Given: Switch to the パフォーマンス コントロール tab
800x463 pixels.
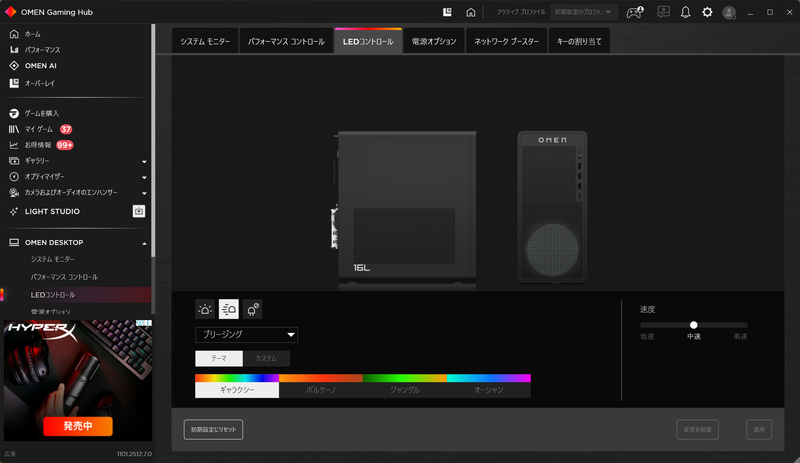Looking at the screenshot, I should click(286, 41).
